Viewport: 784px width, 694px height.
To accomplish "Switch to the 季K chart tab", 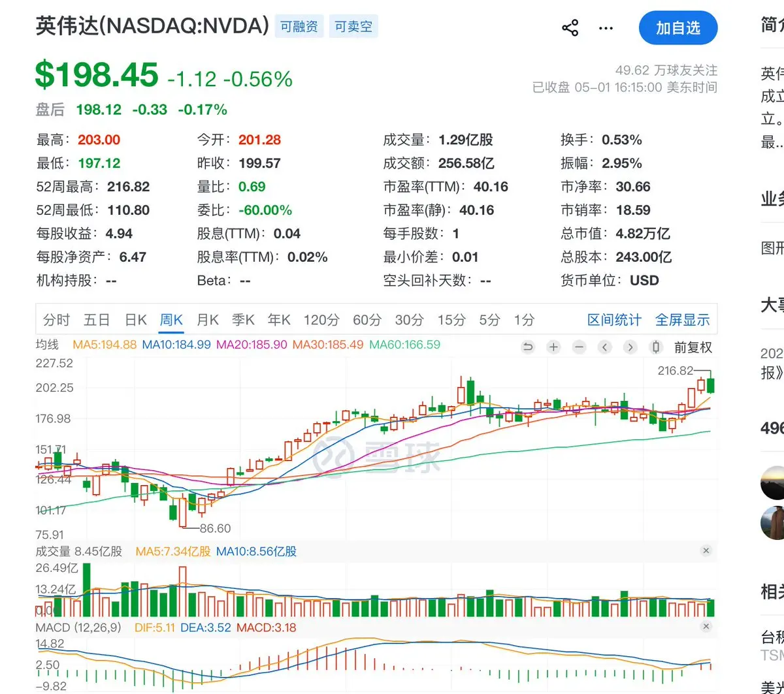I will point(243,320).
